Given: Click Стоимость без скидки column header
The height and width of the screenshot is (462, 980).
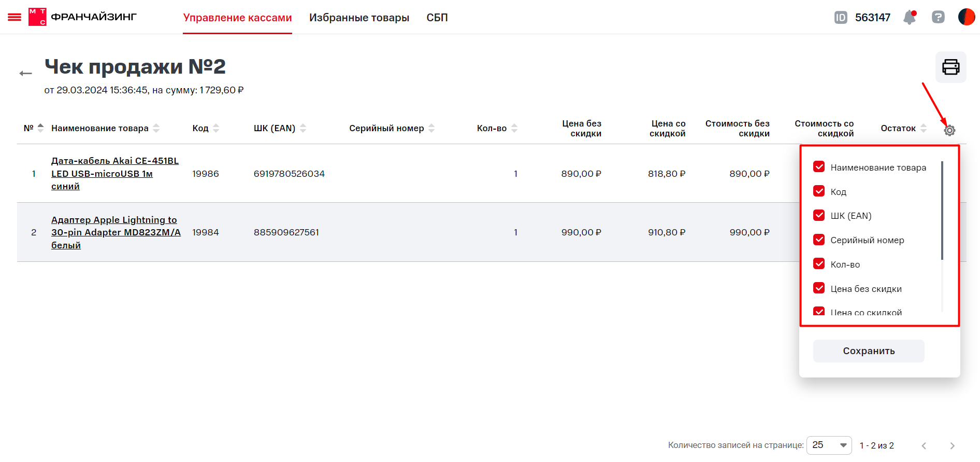Looking at the screenshot, I should point(738,128).
